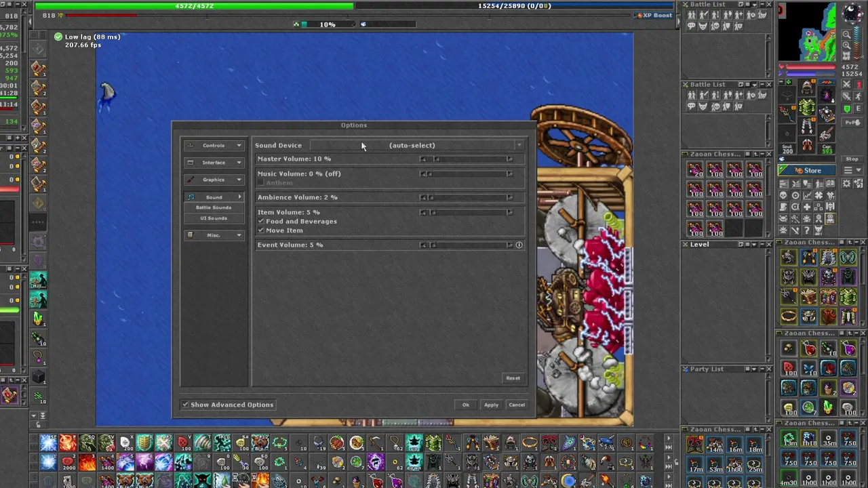868x488 pixels.
Task: Open the Sound Device auto-select dropdown
Action: tap(418, 145)
